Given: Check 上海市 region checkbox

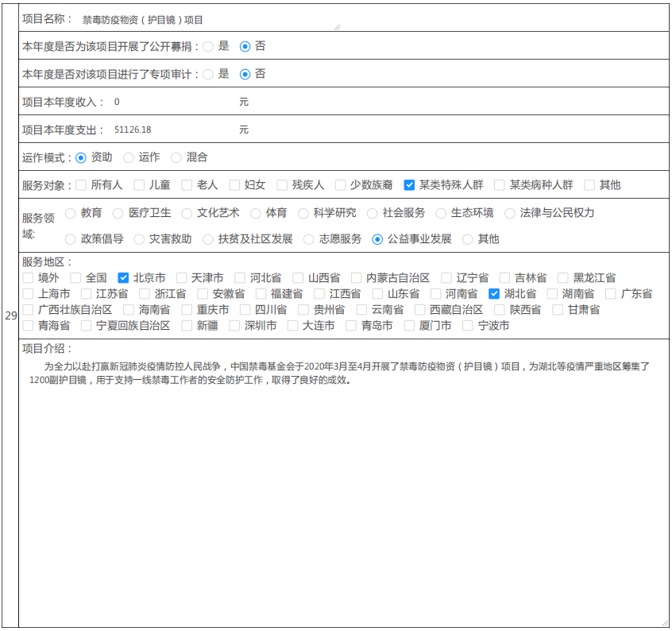Looking at the screenshot, I should click(28, 294).
